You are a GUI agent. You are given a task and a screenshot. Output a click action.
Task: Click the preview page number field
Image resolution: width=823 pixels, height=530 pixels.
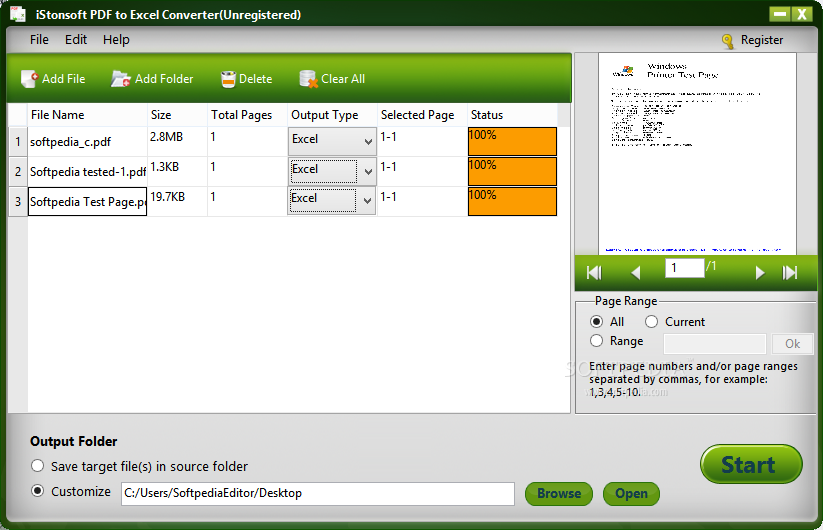pos(684,268)
